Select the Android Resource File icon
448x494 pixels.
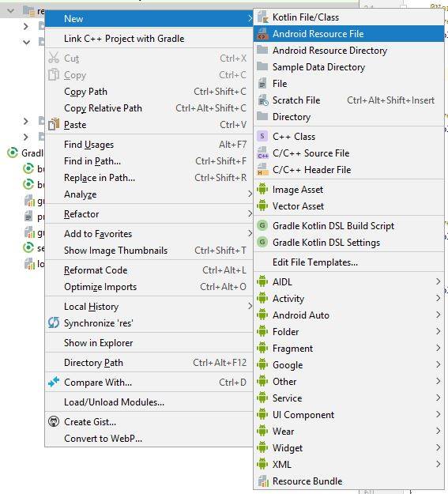click(262, 34)
